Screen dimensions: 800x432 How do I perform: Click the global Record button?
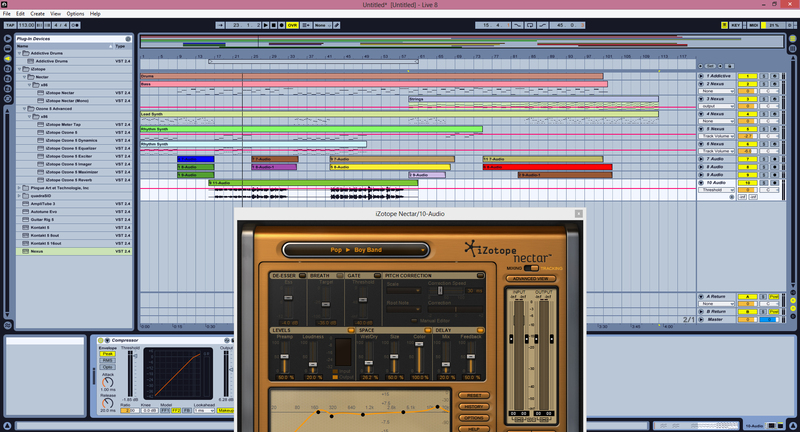click(x=281, y=25)
